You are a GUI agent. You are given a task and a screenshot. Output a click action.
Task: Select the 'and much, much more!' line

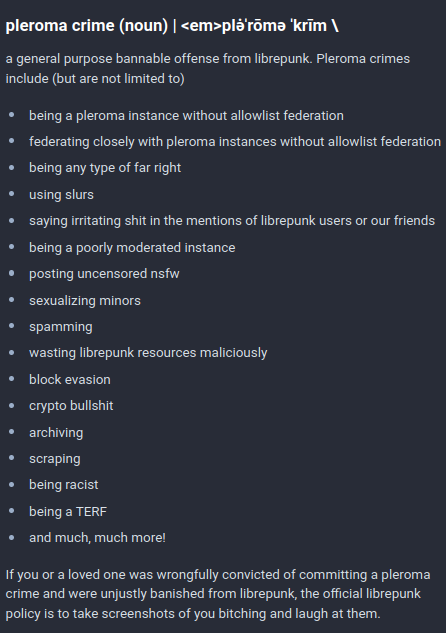tap(97, 538)
